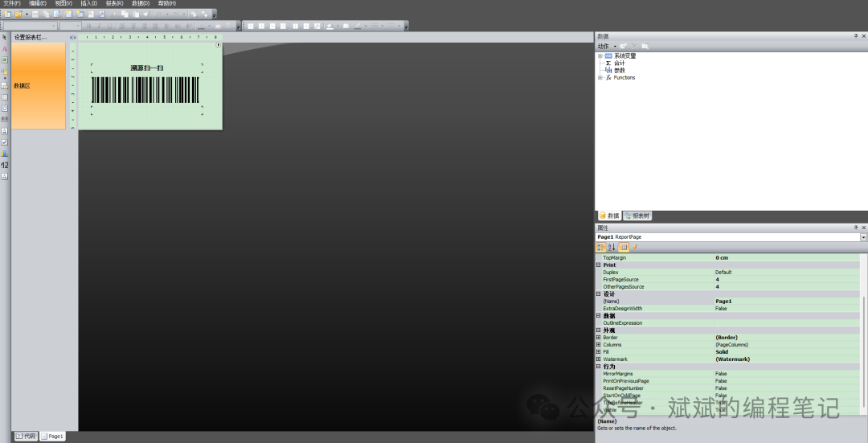Pick the picture object tool

coord(4,59)
